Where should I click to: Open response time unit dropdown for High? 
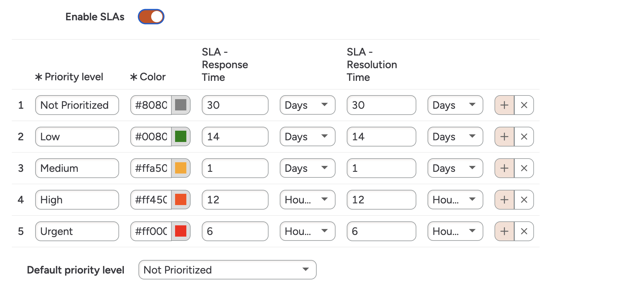click(307, 200)
